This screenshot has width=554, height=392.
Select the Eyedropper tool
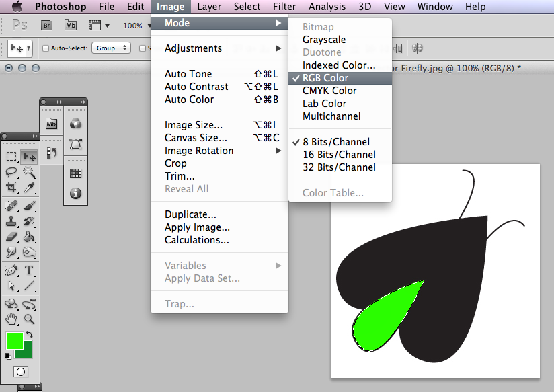click(29, 188)
